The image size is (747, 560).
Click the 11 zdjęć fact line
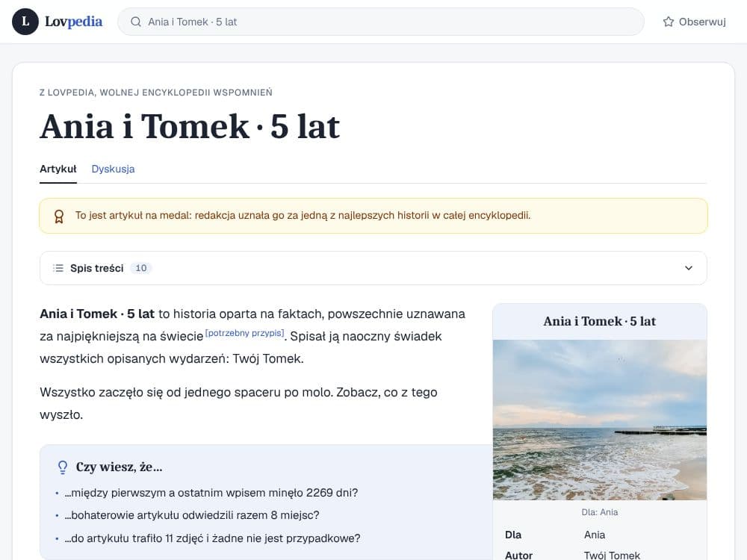point(212,538)
